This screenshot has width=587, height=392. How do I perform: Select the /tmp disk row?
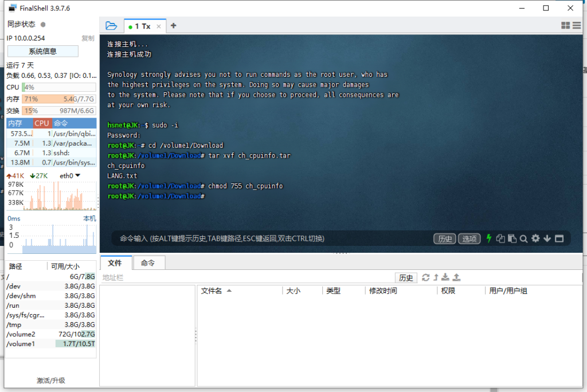click(x=51, y=324)
